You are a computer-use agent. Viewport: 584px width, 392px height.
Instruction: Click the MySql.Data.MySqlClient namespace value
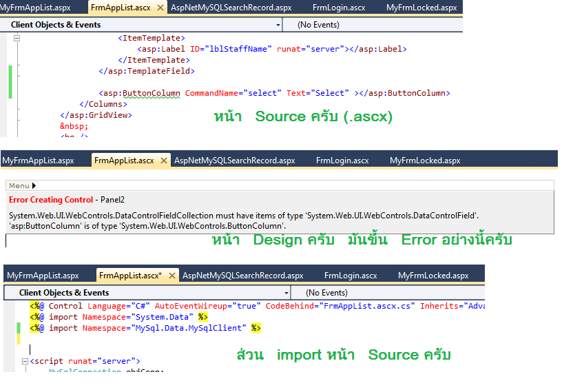point(189,328)
